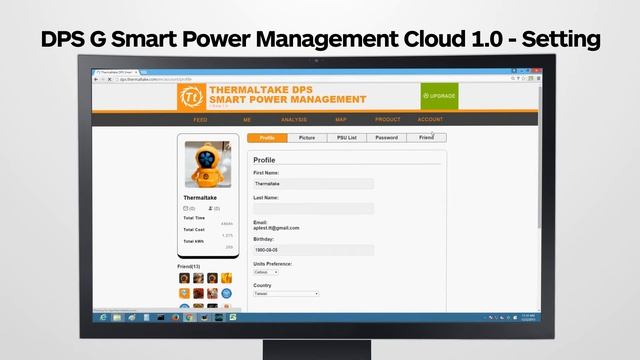Image resolution: width=640 pixels, height=360 pixels.
Task: Click the browser address bar URL
Action: click(156, 79)
